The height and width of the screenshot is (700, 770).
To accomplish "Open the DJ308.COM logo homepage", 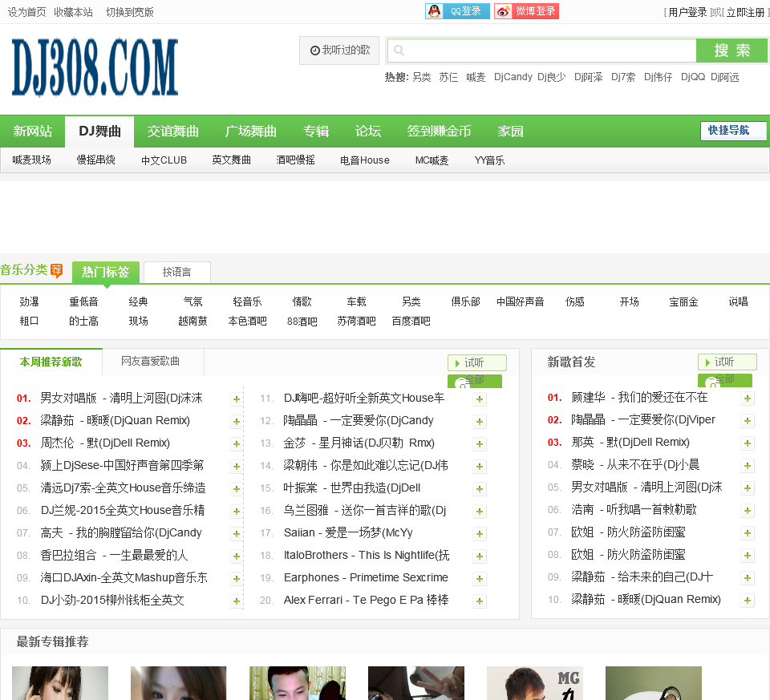I will click(x=95, y=67).
